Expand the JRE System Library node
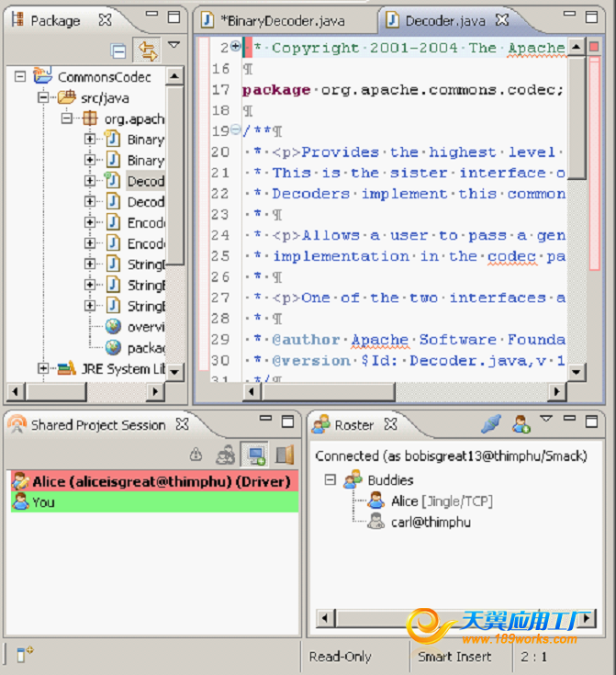Viewport: 616px width, 675px height. point(43,368)
